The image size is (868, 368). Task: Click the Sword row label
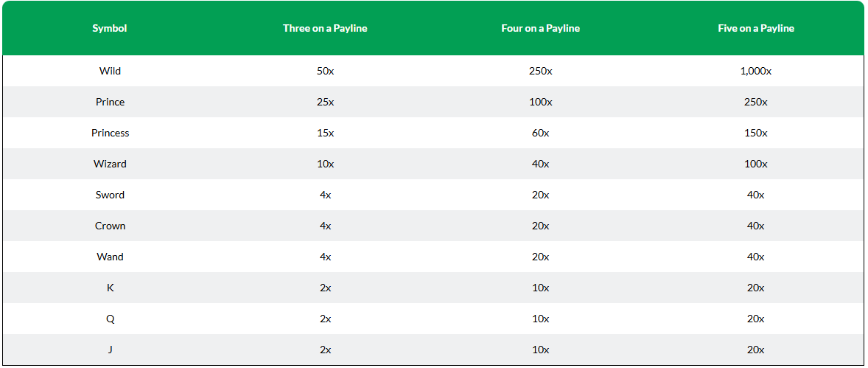click(110, 195)
